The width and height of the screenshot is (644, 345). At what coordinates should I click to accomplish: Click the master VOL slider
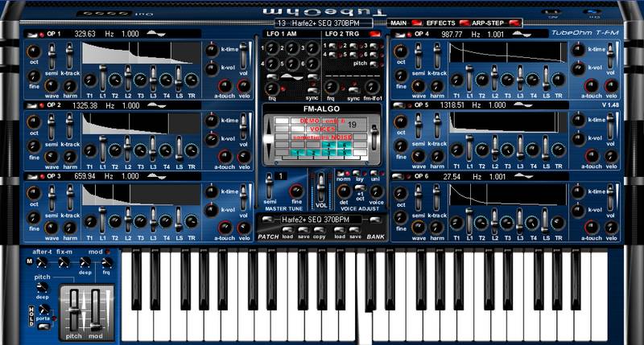pyautogui.click(x=321, y=187)
